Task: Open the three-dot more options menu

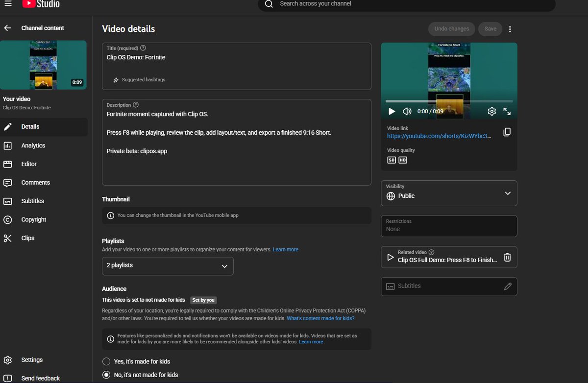Action: [x=510, y=29]
